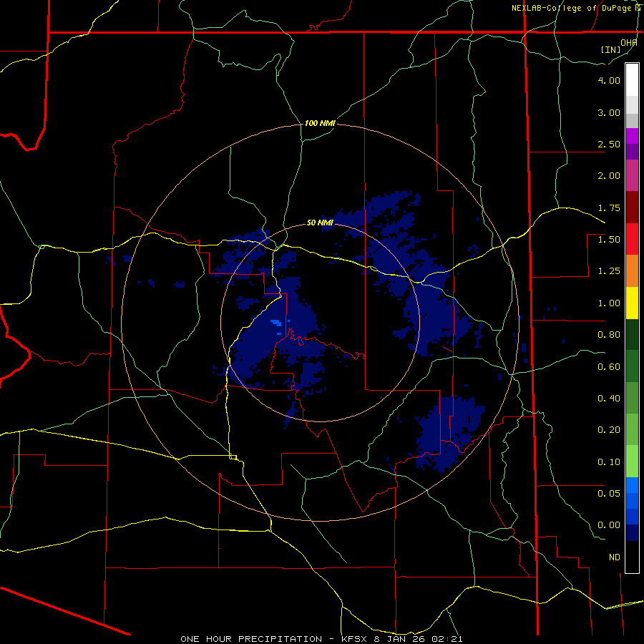Click the 0.00 legend value
Image resolution: width=644 pixels, height=644 pixels.
point(609,525)
